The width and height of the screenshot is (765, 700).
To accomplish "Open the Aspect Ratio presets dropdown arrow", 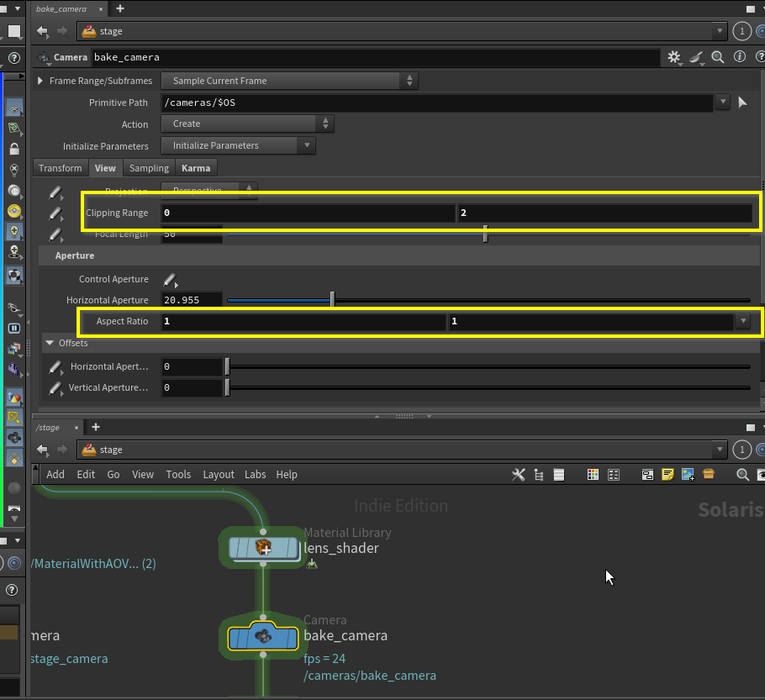I will [x=743, y=321].
